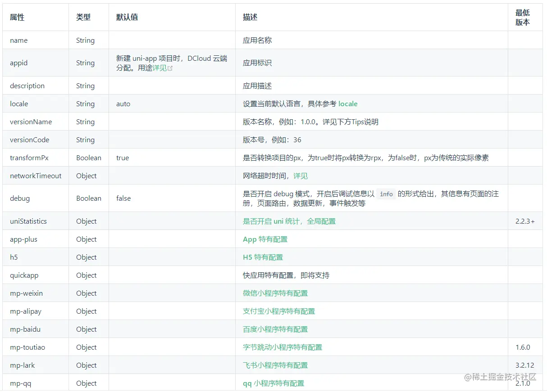Open the locale link in description
Viewport: 547px width, 392px height.
348,104
